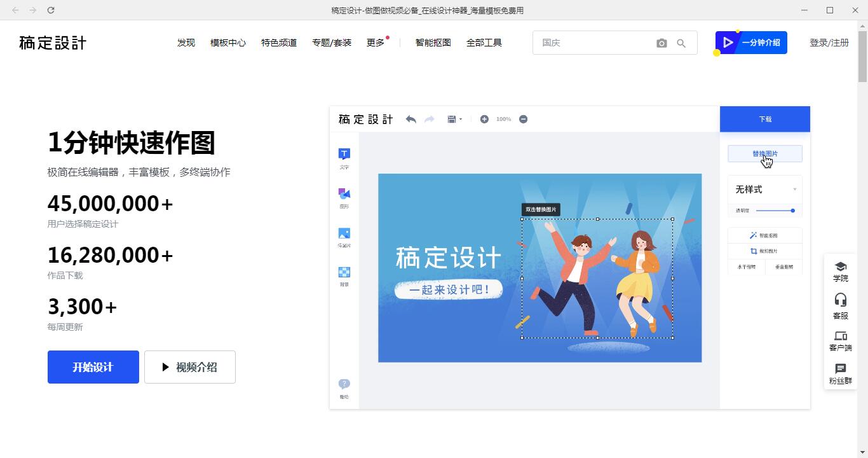
Task: Open the 粉丝群 fan group shortcut
Action: coord(841,374)
